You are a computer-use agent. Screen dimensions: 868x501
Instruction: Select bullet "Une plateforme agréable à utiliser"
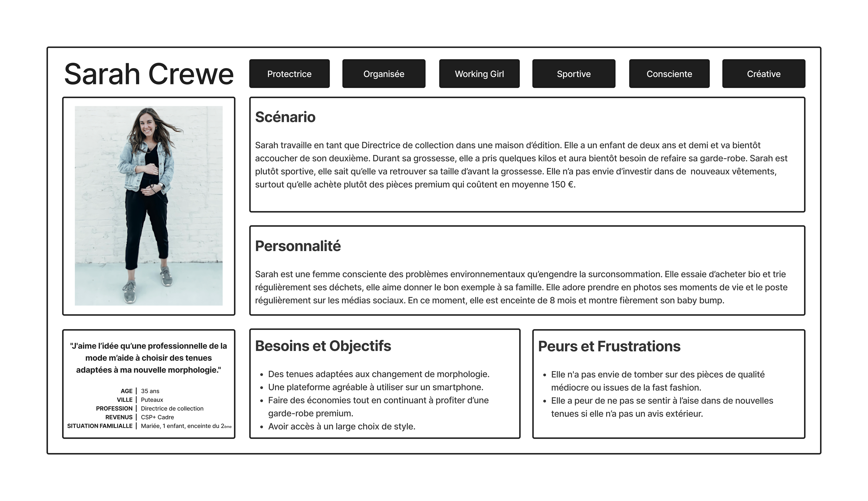click(x=376, y=387)
